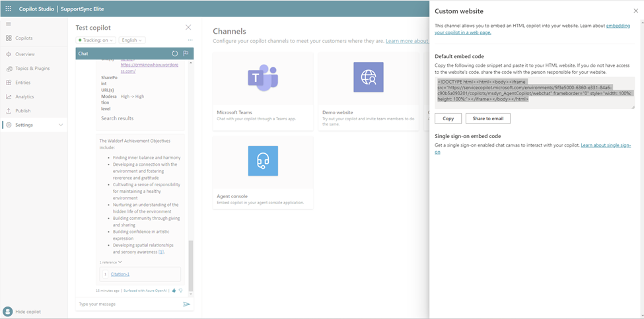Click the [1] citation reference marker
This screenshot has width=644, height=319.
click(161, 252)
